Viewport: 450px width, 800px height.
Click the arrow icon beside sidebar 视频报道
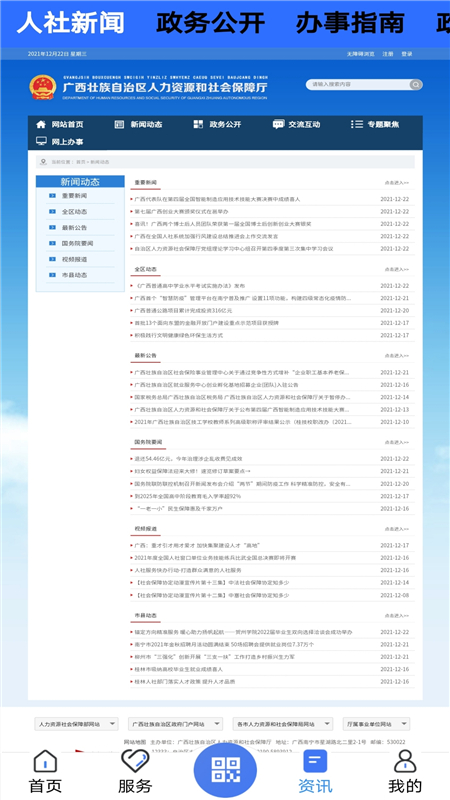52,259
